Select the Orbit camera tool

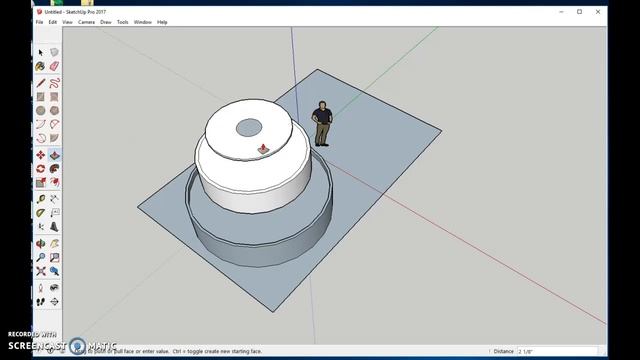40,244
